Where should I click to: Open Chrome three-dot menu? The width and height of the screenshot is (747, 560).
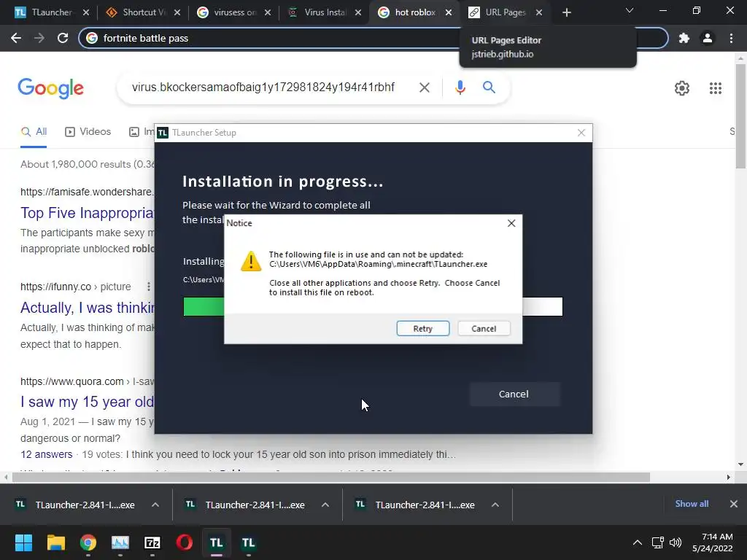click(731, 38)
